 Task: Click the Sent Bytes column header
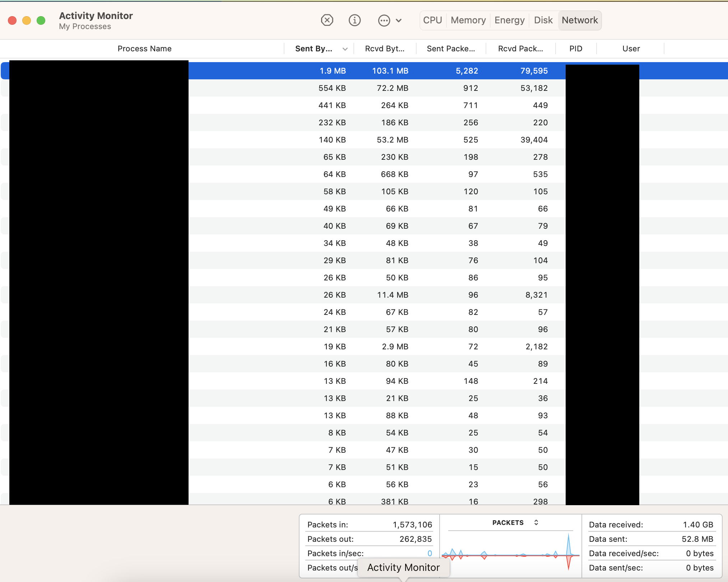tap(315, 49)
